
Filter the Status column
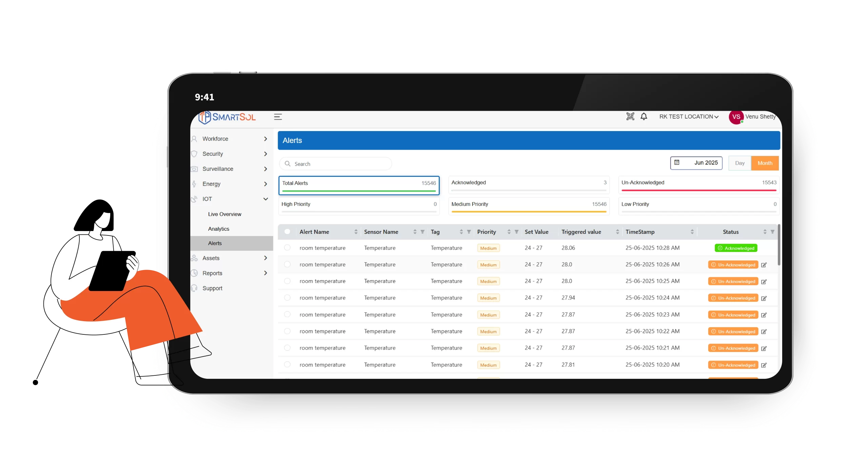(772, 232)
